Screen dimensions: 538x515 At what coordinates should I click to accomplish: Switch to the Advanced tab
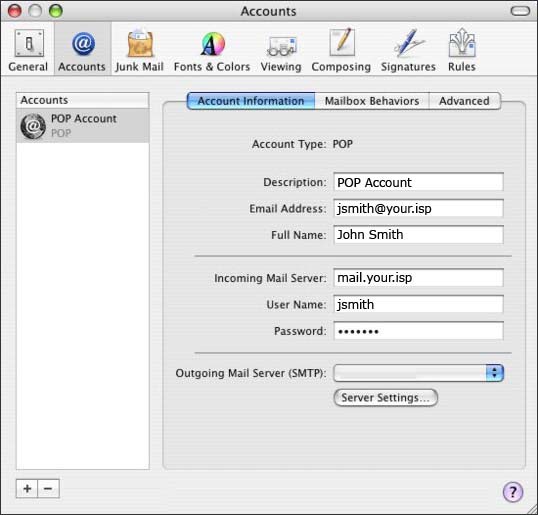click(x=465, y=101)
